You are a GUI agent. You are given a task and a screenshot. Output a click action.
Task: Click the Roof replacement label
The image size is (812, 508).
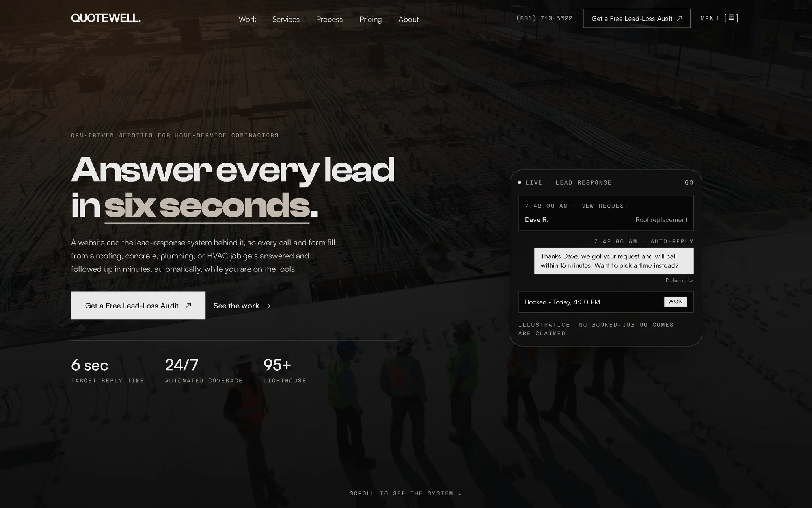(661, 220)
